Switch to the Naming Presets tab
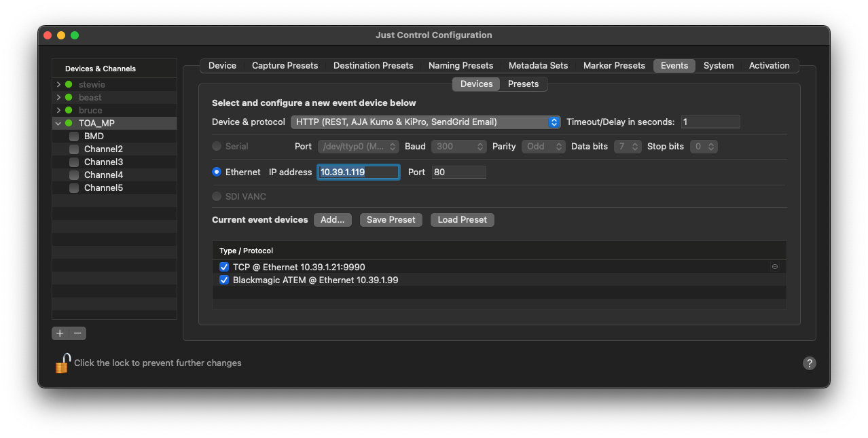The image size is (868, 438). (x=460, y=66)
